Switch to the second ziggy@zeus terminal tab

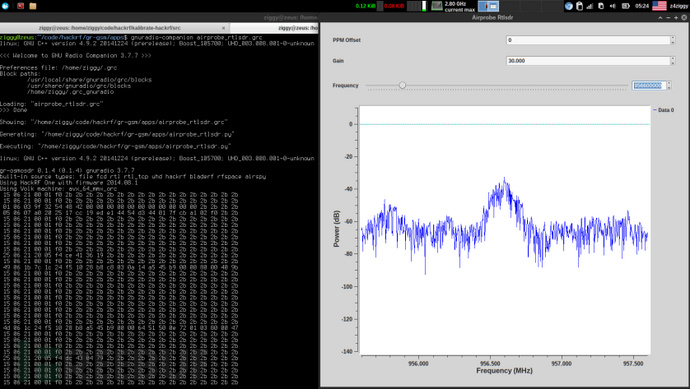(x=297, y=28)
